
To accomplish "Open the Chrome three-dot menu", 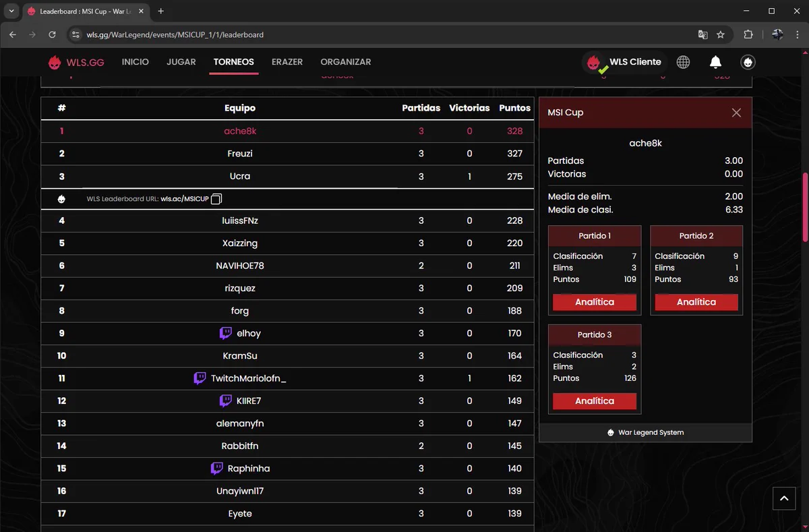I will (797, 34).
